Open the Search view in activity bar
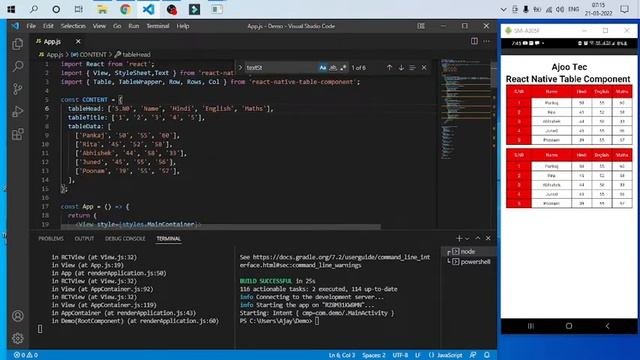640x360 pixels. click(x=18, y=66)
